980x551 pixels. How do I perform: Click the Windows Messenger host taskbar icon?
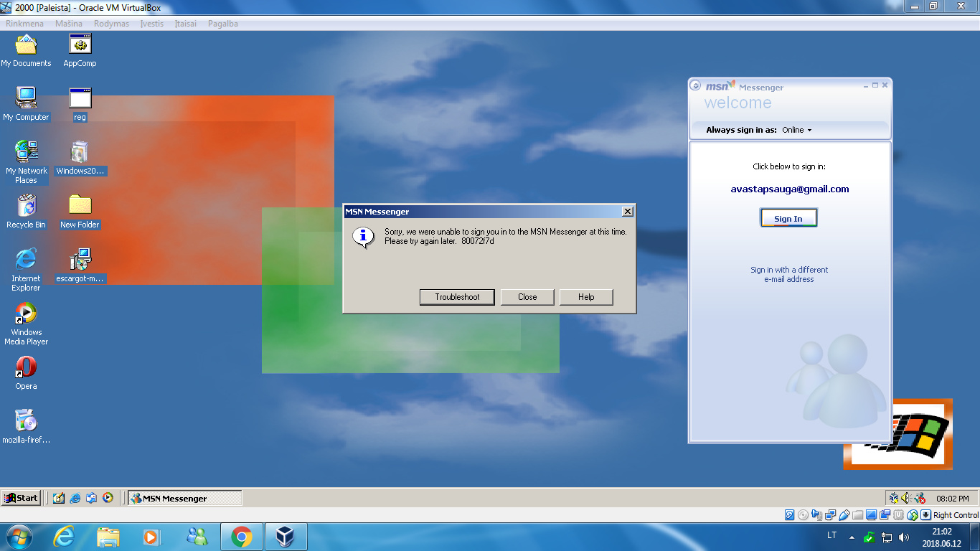(197, 537)
